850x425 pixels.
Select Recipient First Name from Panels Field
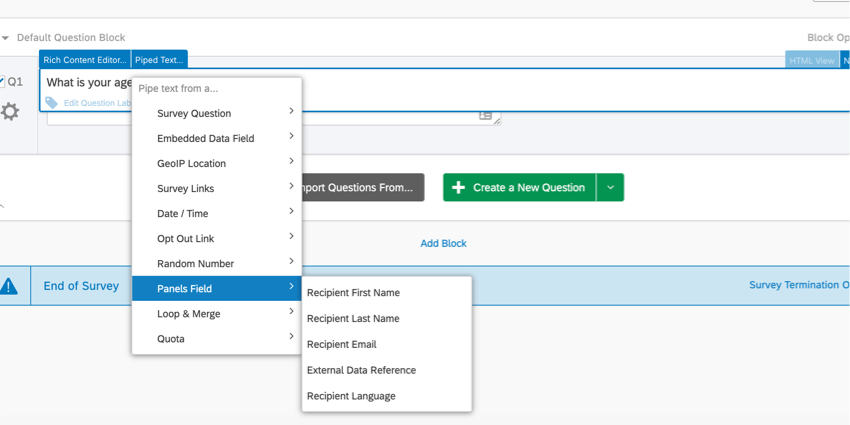coord(353,293)
